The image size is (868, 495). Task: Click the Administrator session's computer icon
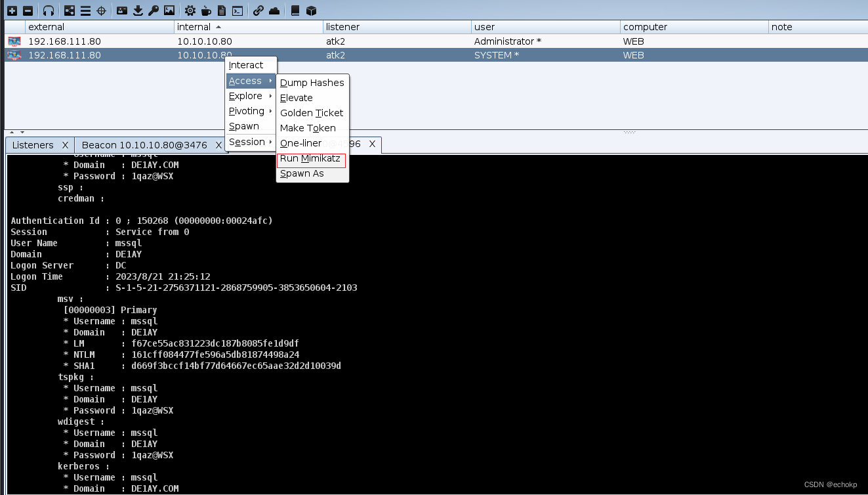point(14,41)
